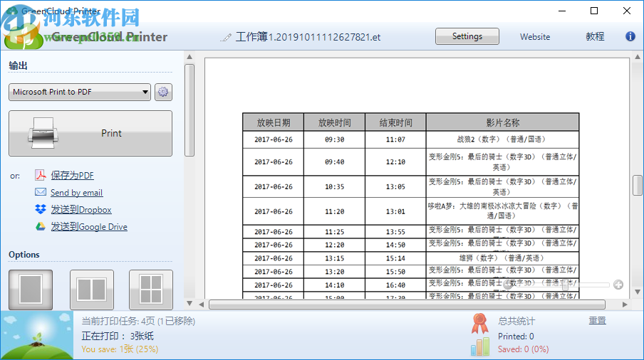Click the bar chart statistics icon
644x360 pixels.
(x=480, y=346)
